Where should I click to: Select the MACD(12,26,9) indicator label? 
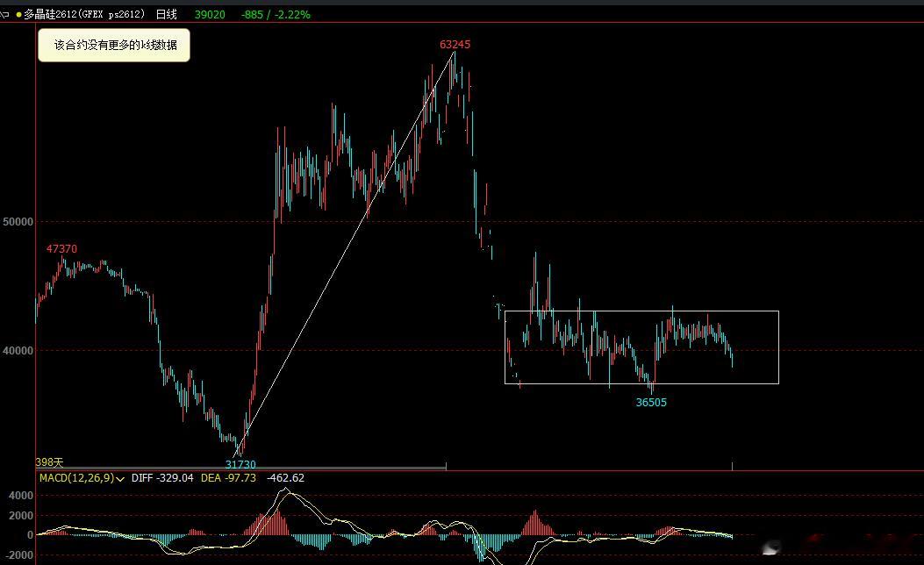click(76, 478)
